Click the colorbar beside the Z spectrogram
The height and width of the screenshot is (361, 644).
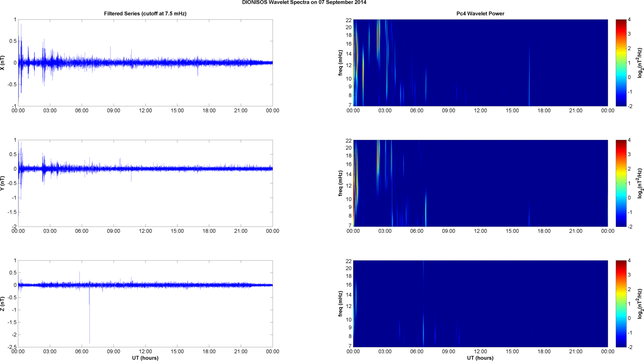pos(621,304)
